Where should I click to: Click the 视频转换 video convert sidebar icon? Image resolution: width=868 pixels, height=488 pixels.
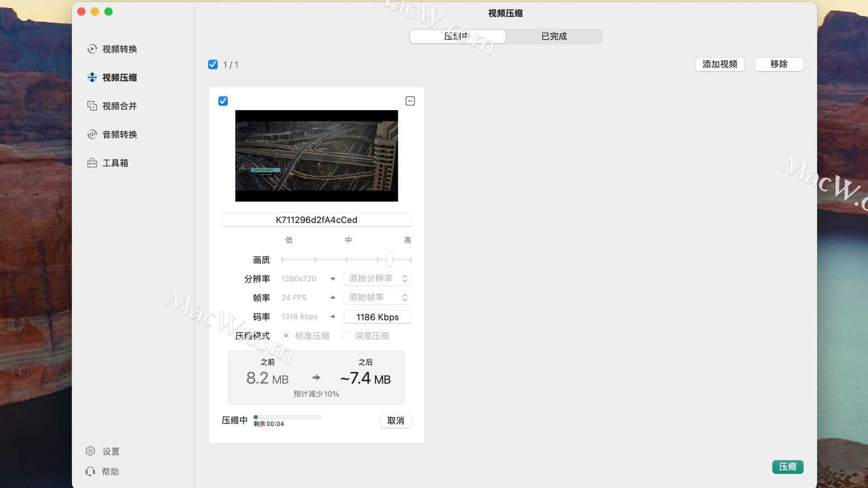(92, 49)
